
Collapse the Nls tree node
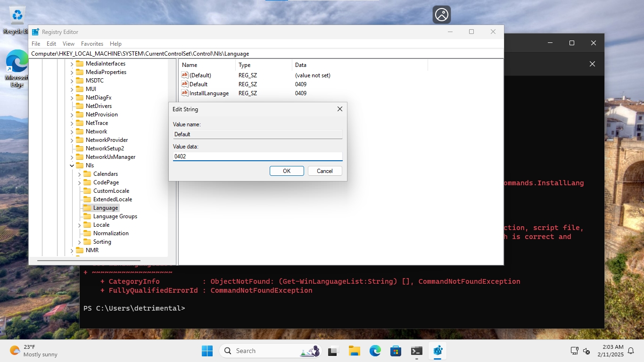(72, 165)
